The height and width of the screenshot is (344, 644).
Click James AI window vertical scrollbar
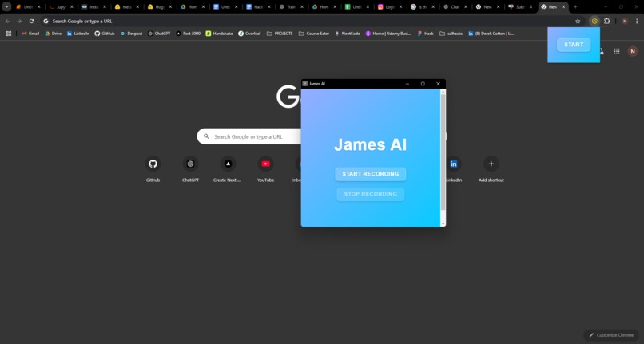(443, 152)
